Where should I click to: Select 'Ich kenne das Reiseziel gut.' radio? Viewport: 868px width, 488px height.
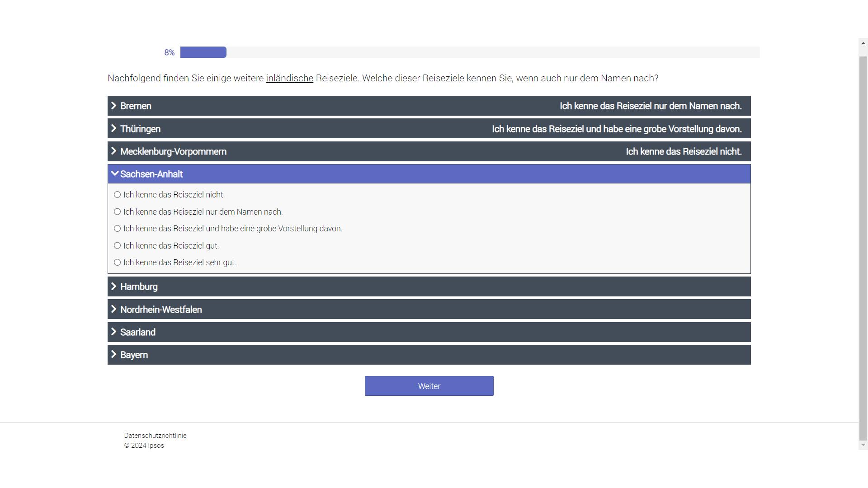[x=117, y=246]
